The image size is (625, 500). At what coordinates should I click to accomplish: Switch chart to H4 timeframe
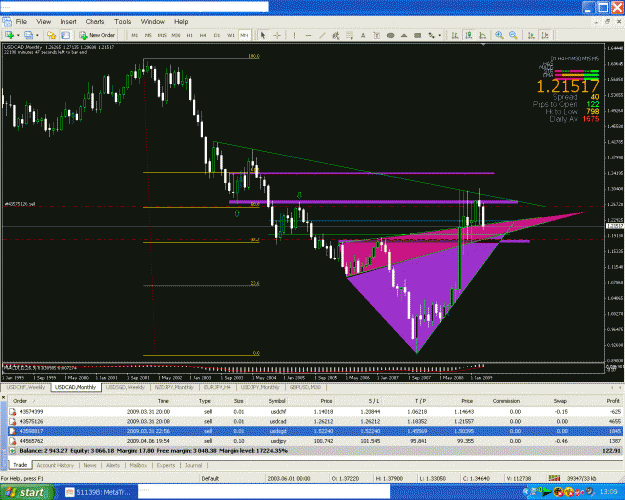point(203,35)
